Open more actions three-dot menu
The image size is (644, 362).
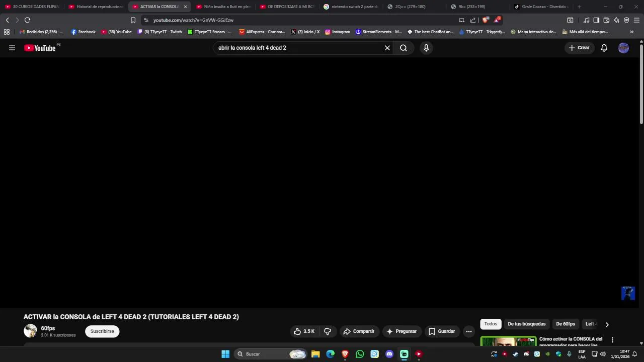point(469,331)
